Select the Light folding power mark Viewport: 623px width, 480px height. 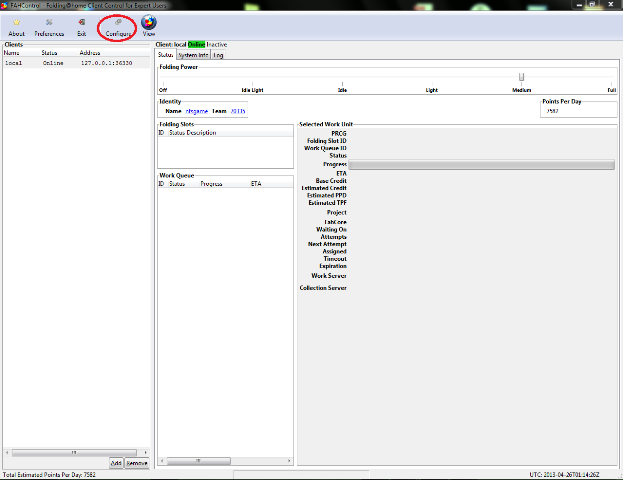click(431, 90)
